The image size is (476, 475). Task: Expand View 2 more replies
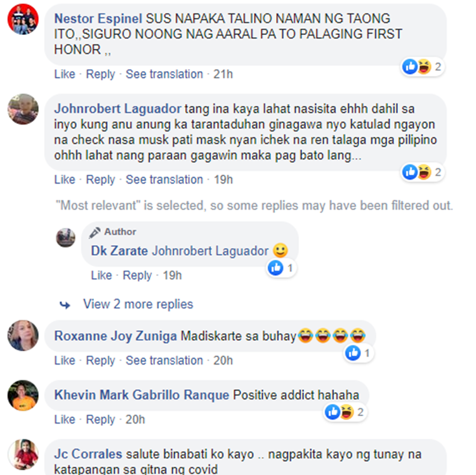(138, 304)
